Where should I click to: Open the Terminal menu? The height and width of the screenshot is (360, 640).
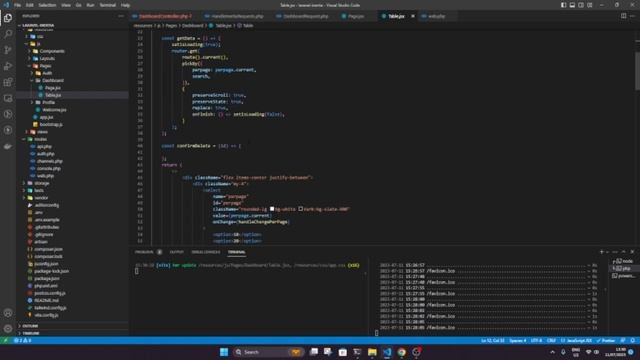pos(108,5)
